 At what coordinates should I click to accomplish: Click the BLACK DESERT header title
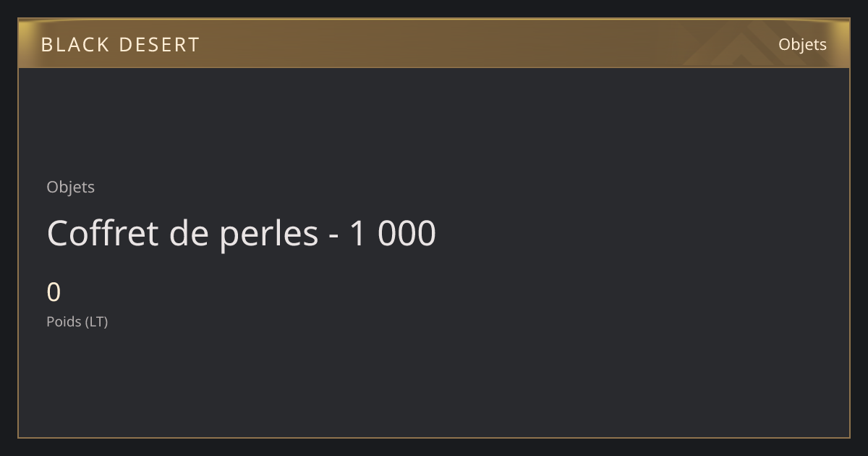(x=120, y=44)
